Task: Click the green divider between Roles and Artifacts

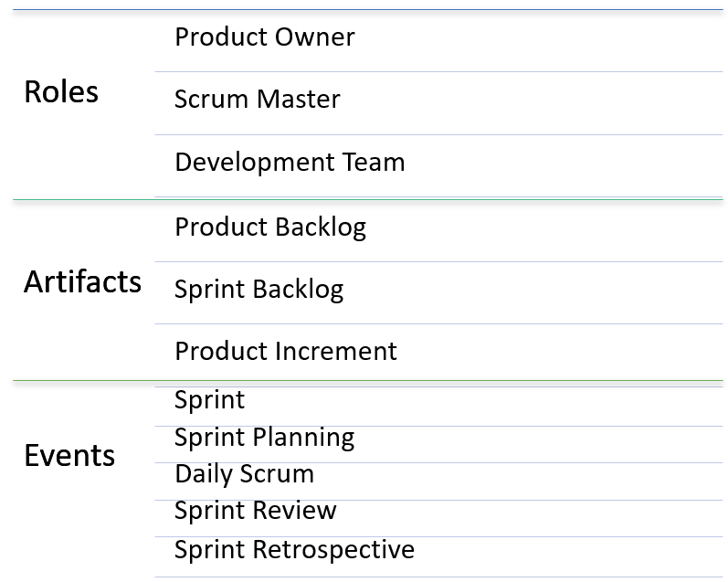Action: point(365,199)
